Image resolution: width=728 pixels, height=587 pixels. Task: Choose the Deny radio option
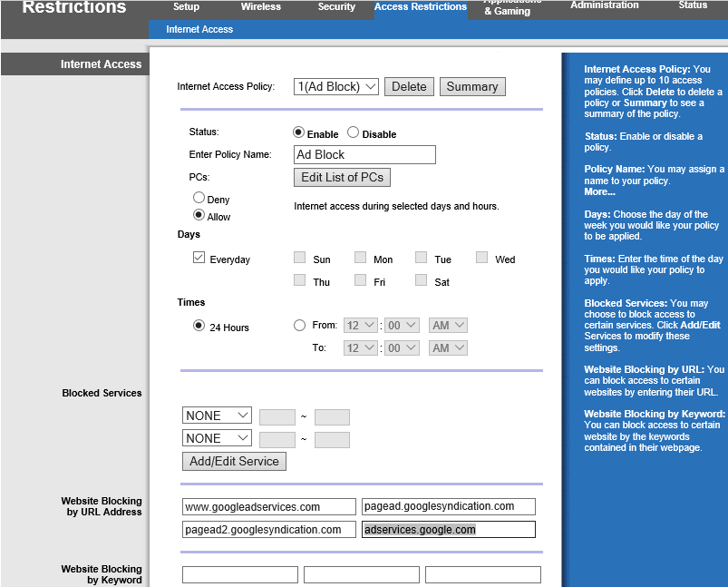[199, 198]
